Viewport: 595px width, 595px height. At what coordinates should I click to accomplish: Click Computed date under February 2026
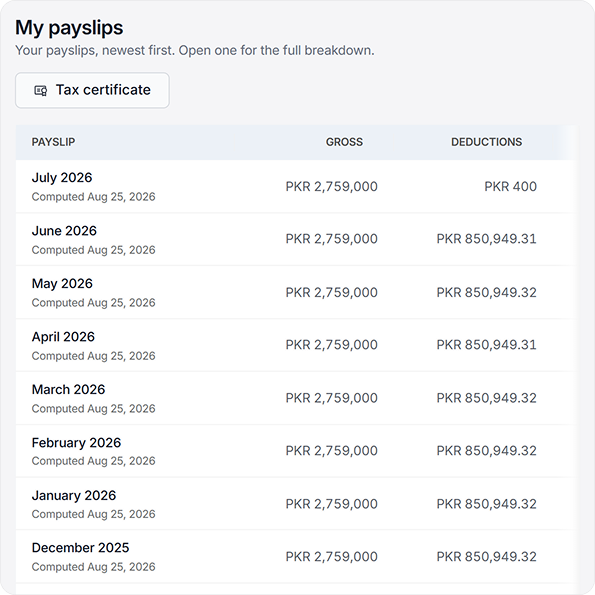93,461
